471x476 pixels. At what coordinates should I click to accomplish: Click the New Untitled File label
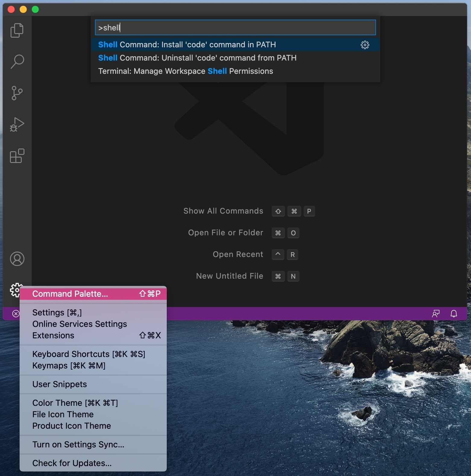229,276
